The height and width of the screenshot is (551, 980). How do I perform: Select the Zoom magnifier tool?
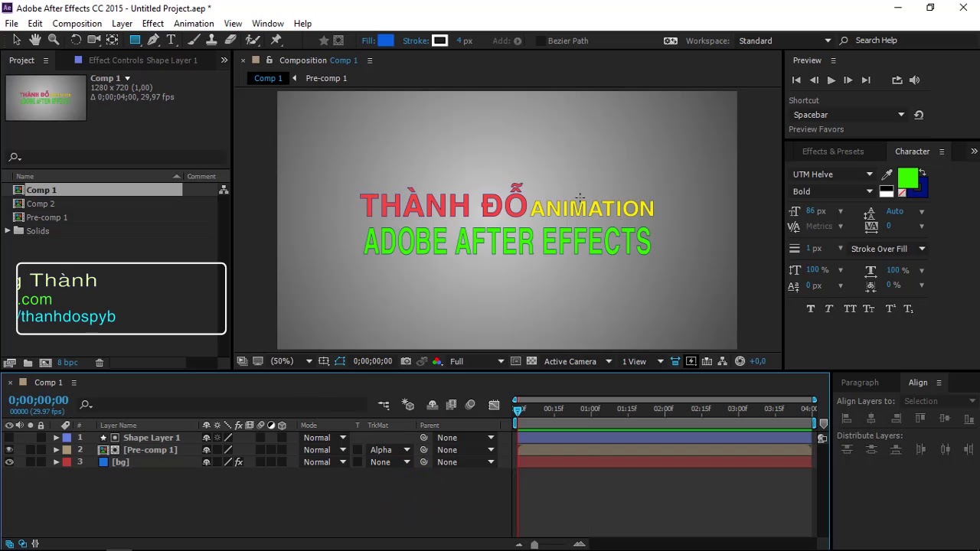coord(54,40)
